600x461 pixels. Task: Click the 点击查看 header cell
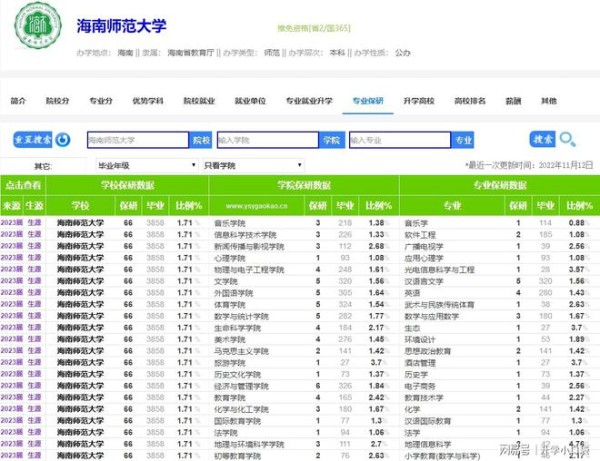point(23,185)
